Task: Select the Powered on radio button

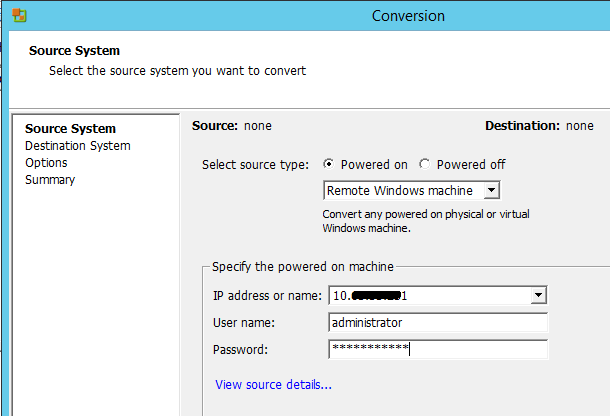Action: pos(330,164)
